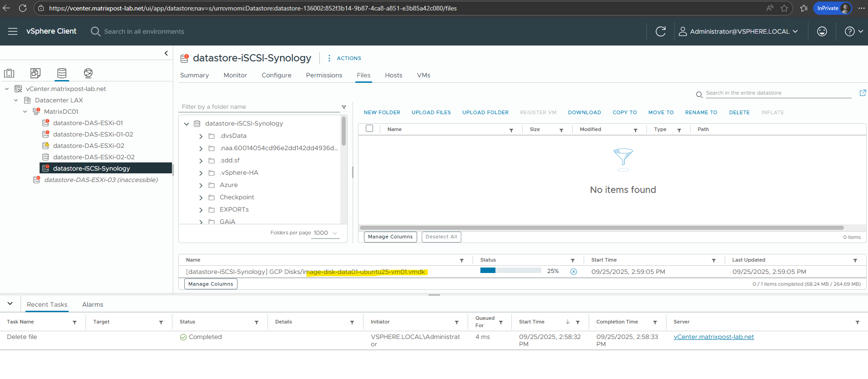Open the Configure tab
868x379 pixels.
point(277,75)
